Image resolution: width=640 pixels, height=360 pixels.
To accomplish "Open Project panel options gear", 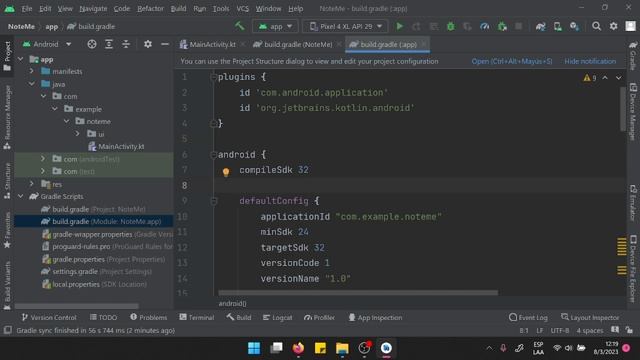I will tap(148, 44).
